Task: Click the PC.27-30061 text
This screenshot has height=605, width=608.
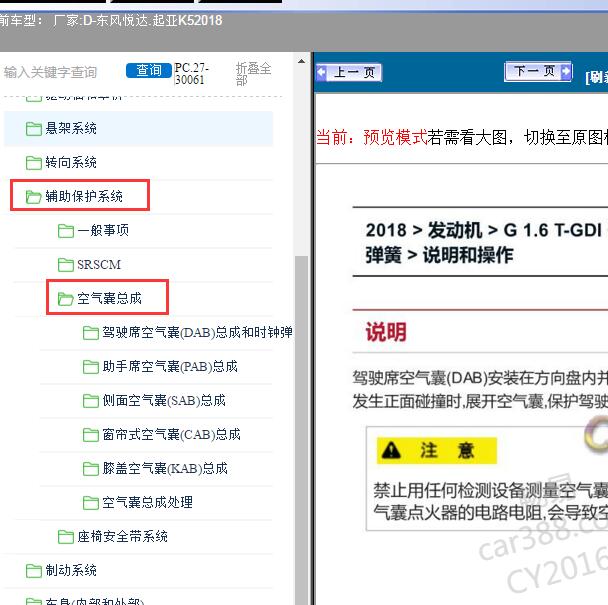Action: tap(191, 74)
